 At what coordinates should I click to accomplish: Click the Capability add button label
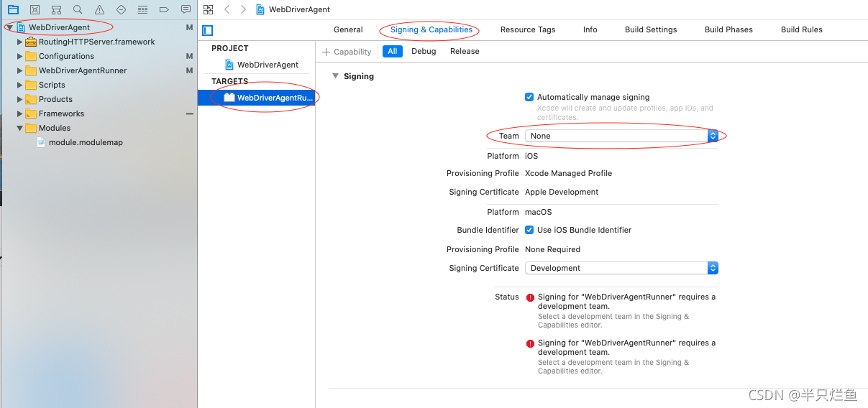pyautogui.click(x=352, y=52)
